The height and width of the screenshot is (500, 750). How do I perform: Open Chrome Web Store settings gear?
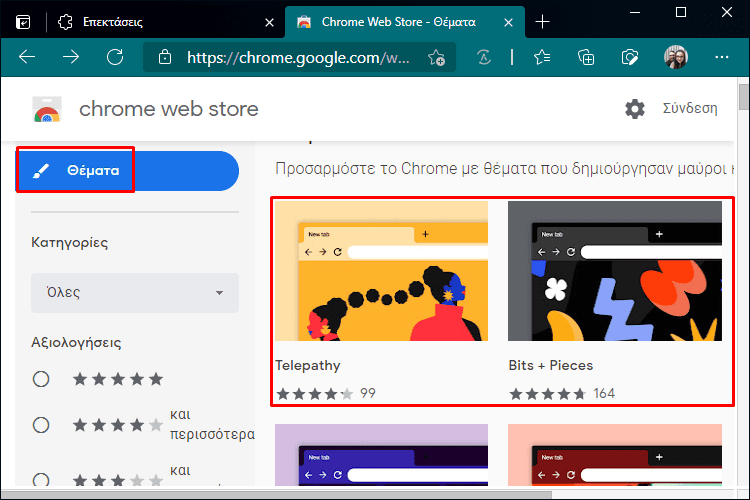[635, 109]
